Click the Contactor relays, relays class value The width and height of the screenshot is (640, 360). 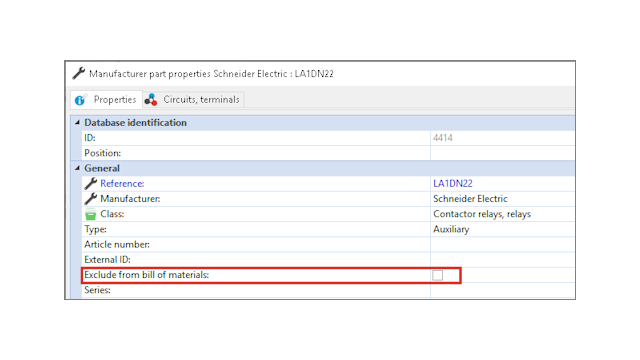pyautogui.click(x=482, y=214)
